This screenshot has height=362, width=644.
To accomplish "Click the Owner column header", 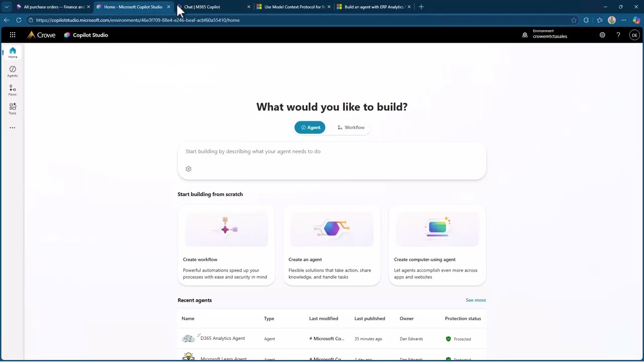I will click(x=407, y=319).
